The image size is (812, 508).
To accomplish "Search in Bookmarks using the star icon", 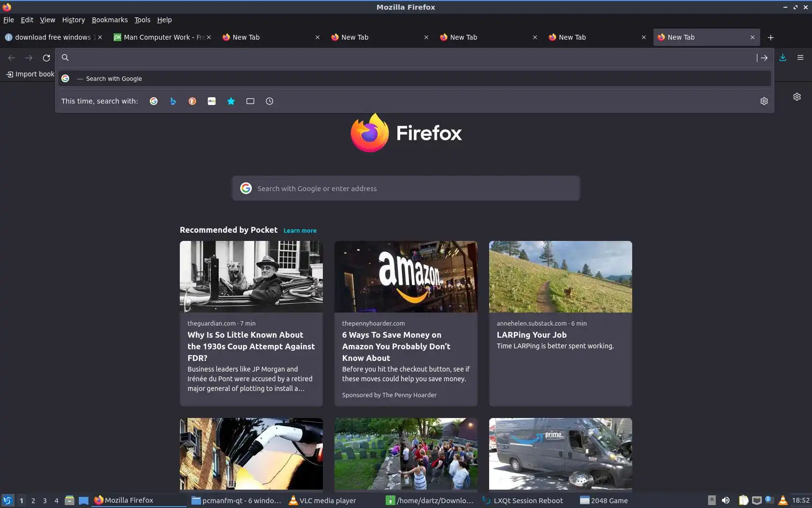I will point(231,101).
